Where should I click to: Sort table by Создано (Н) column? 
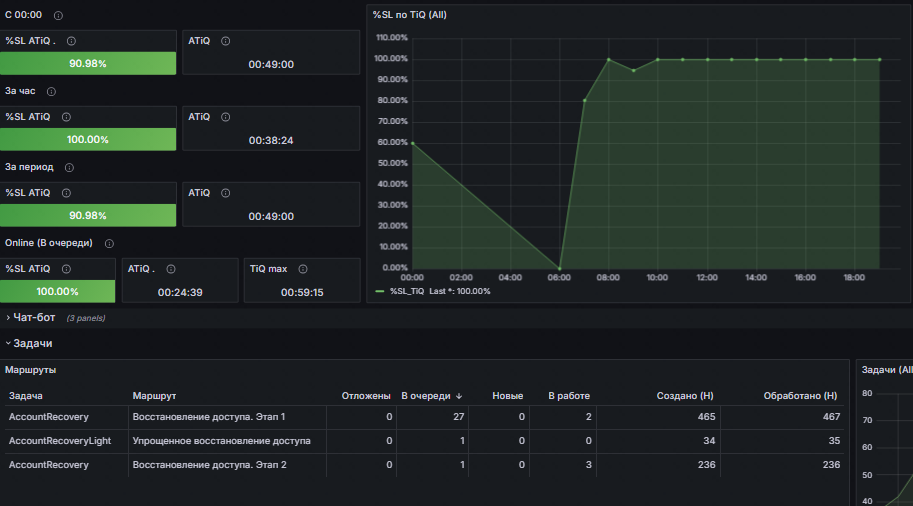[x=685, y=396]
